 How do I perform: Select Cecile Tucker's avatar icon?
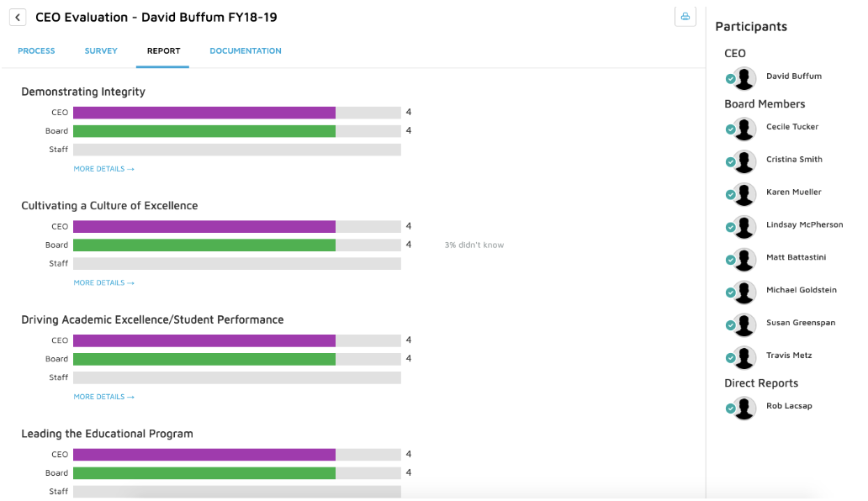coord(741,129)
